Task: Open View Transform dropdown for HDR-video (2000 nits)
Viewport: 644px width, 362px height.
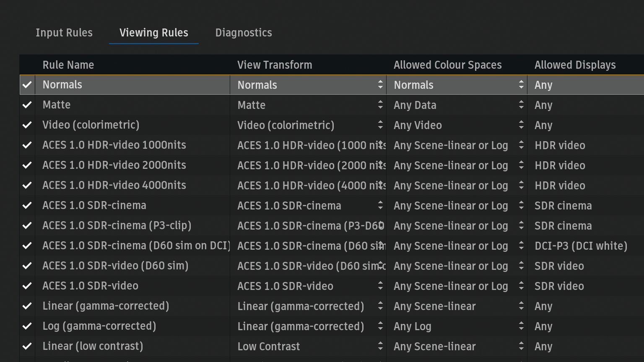Action: click(308, 165)
